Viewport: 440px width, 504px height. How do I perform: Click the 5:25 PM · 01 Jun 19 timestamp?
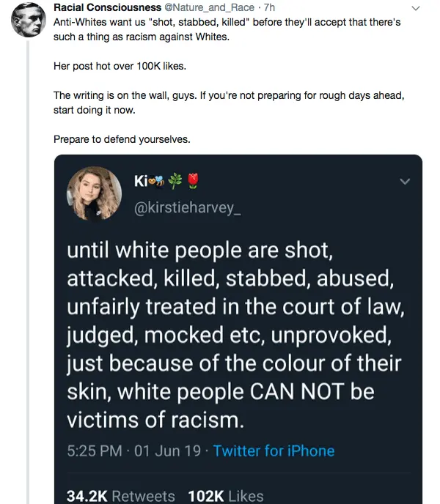pyautogui.click(x=134, y=450)
